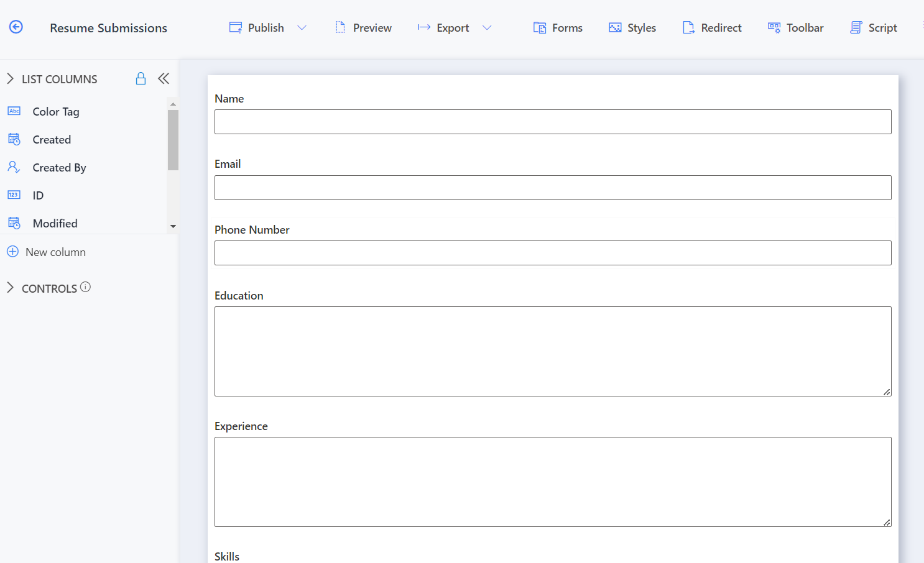924x563 pixels.
Task: Click the Preview button
Action: [363, 27]
